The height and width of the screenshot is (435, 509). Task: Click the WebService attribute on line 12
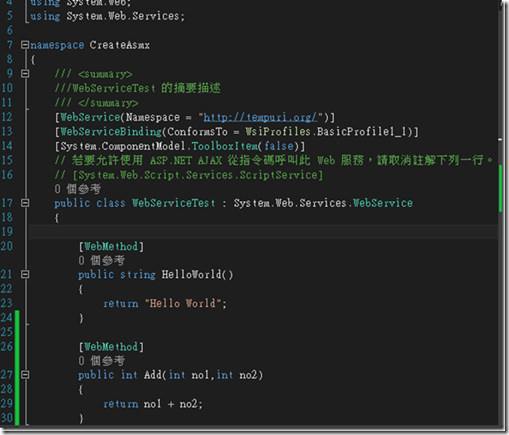tap(90, 117)
